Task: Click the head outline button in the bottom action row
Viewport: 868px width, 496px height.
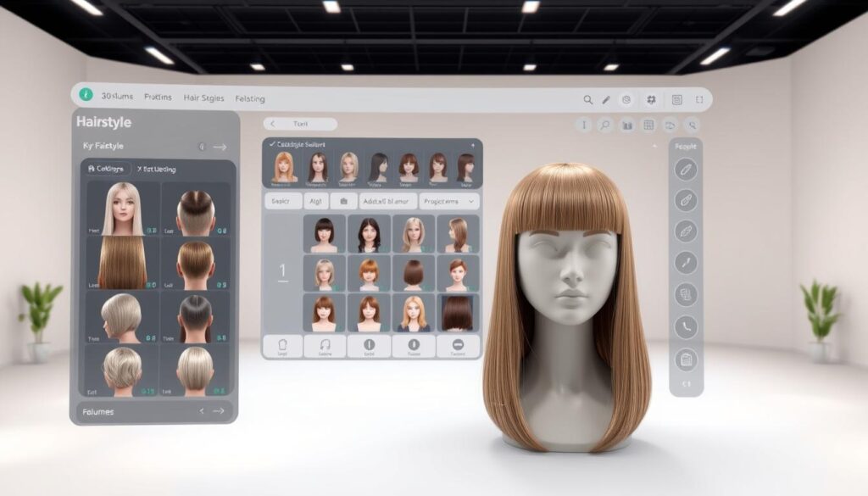Action: 282,347
